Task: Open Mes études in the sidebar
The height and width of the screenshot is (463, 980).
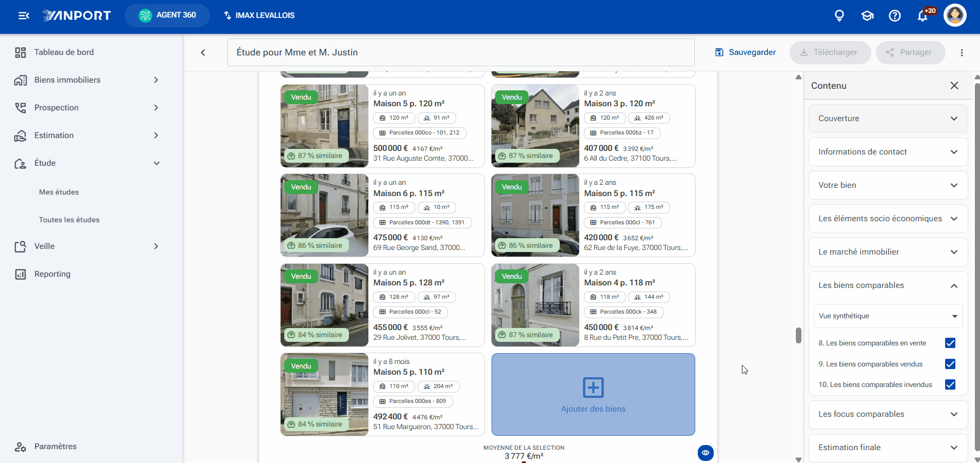Action: pyautogui.click(x=59, y=192)
